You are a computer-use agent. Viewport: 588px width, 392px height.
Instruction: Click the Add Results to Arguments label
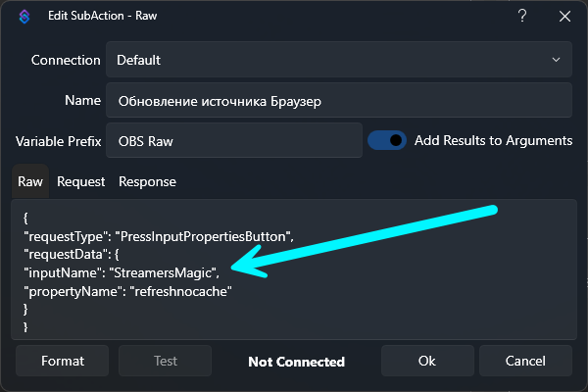point(493,140)
